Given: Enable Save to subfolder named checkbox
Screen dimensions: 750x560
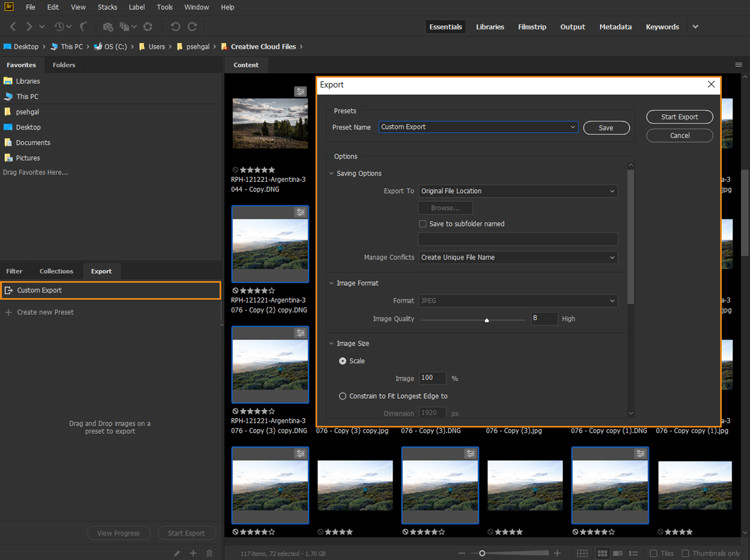Looking at the screenshot, I should [x=423, y=224].
